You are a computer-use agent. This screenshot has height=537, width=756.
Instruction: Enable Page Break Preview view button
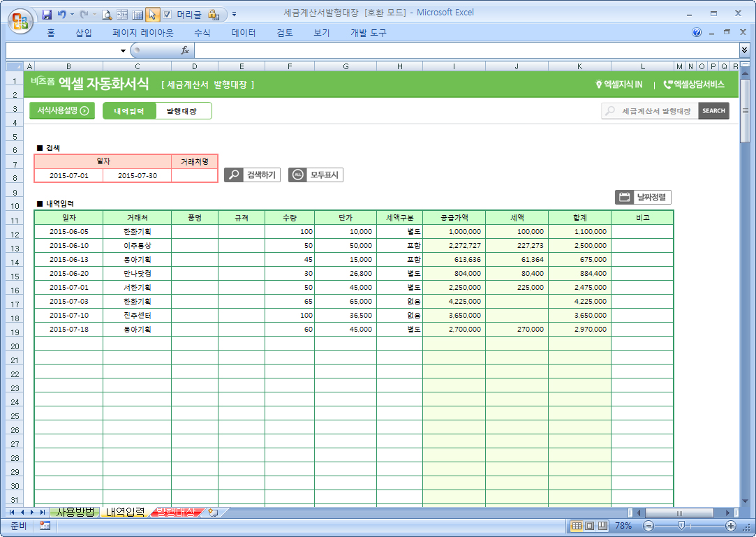coord(602,526)
